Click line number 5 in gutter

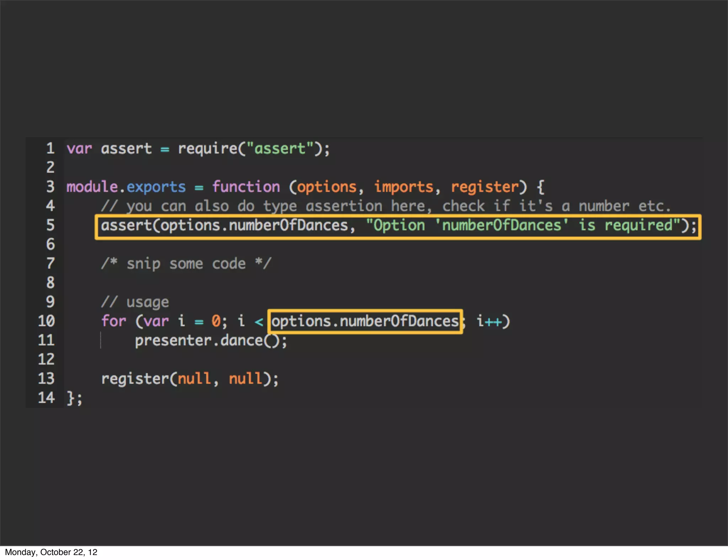[50, 225]
